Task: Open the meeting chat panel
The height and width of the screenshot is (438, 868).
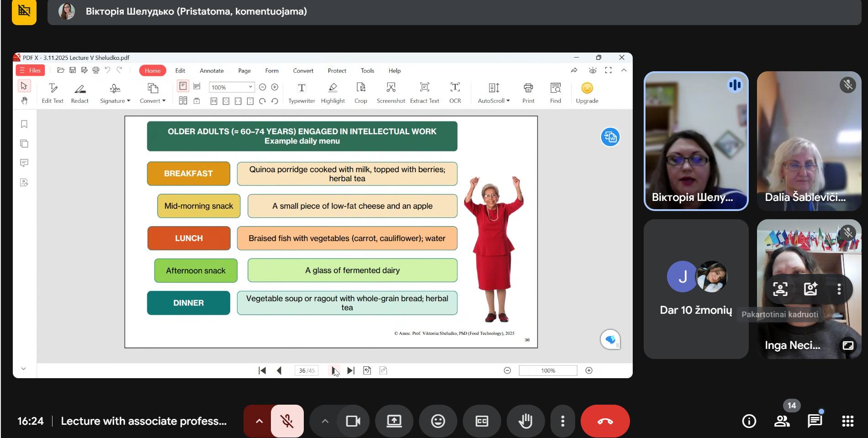Action: click(x=815, y=421)
